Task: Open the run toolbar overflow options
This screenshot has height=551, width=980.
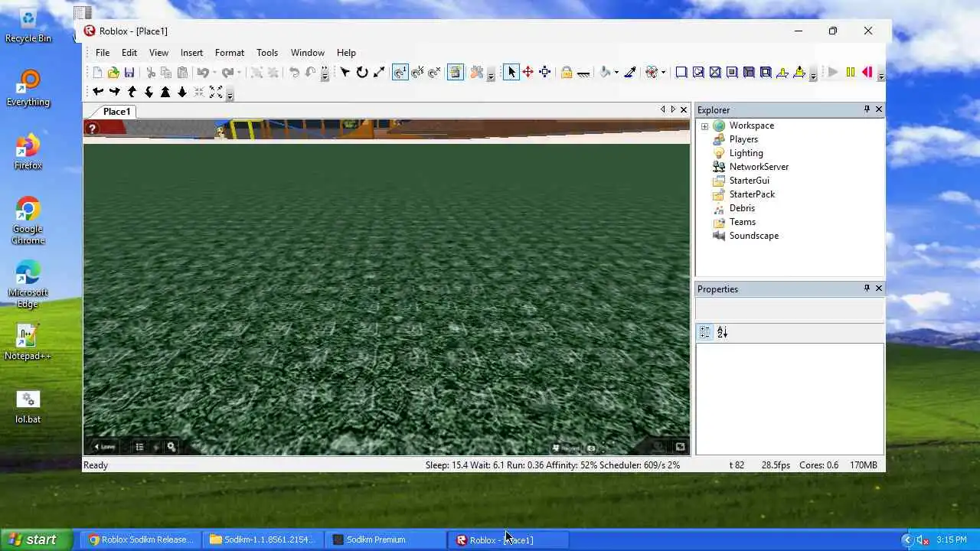Action: [x=881, y=75]
